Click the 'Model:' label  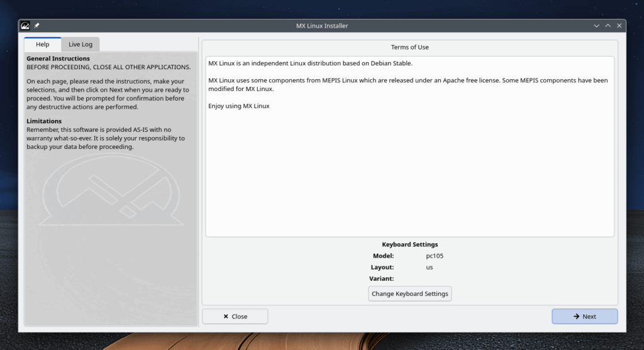click(383, 256)
